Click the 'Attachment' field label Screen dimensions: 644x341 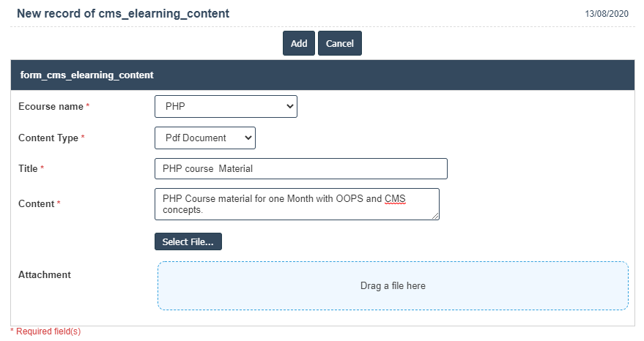(x=44, y=274)
